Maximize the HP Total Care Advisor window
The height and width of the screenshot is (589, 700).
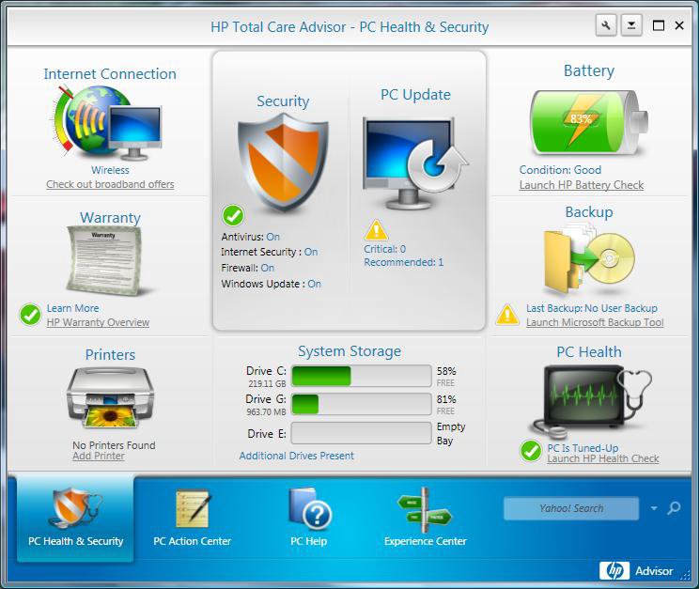tap(659, 25)
